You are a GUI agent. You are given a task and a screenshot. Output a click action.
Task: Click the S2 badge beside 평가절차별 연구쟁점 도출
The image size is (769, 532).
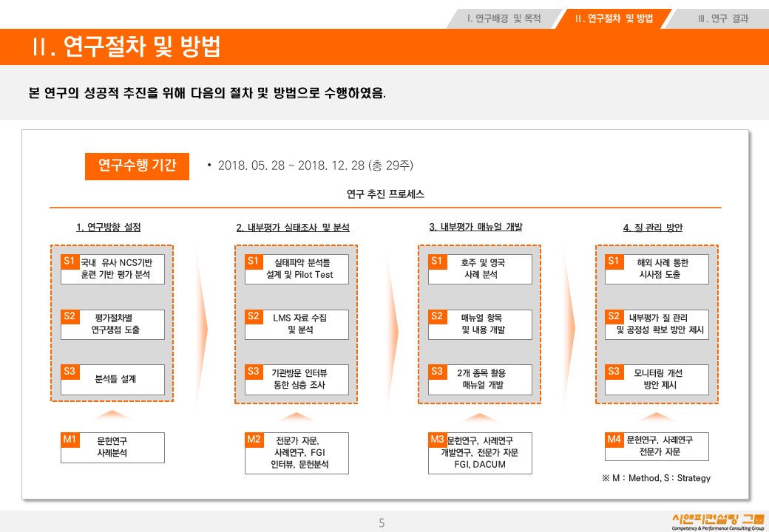tap(70, 316)
